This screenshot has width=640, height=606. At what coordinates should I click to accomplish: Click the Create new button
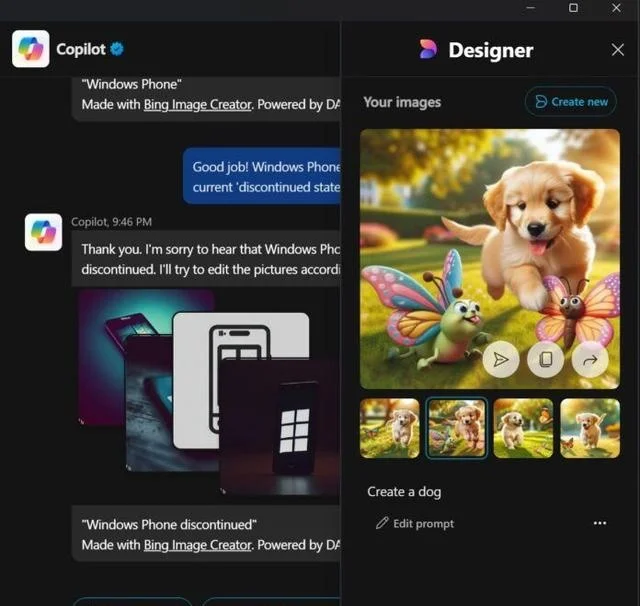(571, 102)
